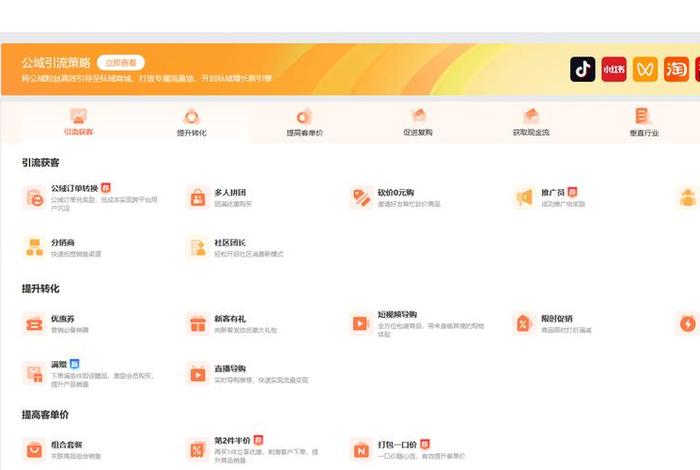Open the 新客有礼 feature title
The image size is (700, 470).
click(x=230, y=319)
